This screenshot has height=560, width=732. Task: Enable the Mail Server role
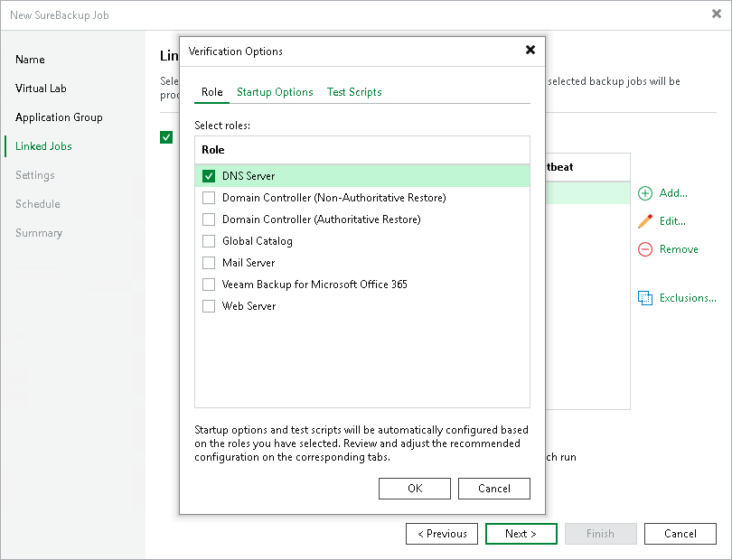point(209,263)
